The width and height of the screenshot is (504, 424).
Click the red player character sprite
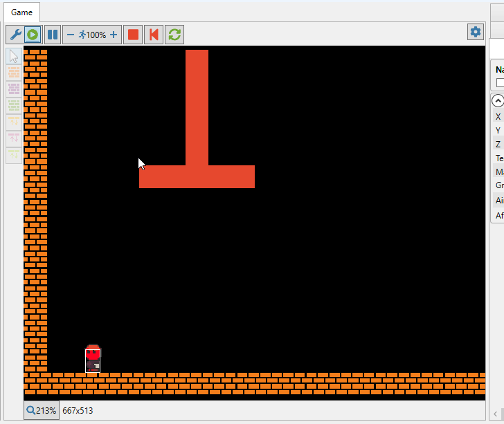[93, 359]
